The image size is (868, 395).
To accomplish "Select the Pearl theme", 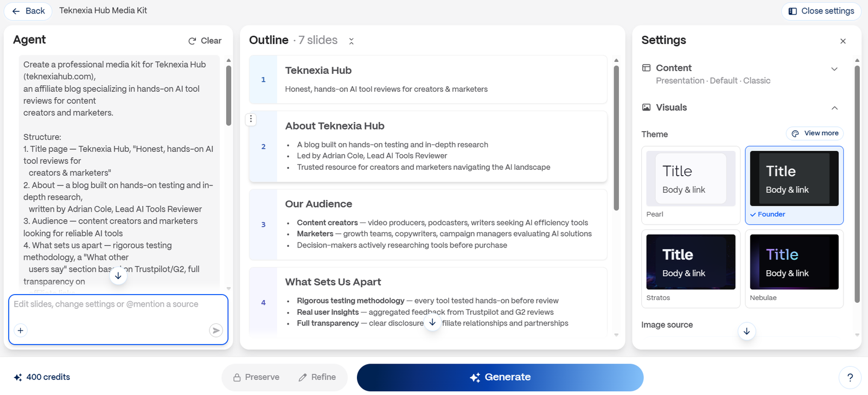I will [691, 185].
